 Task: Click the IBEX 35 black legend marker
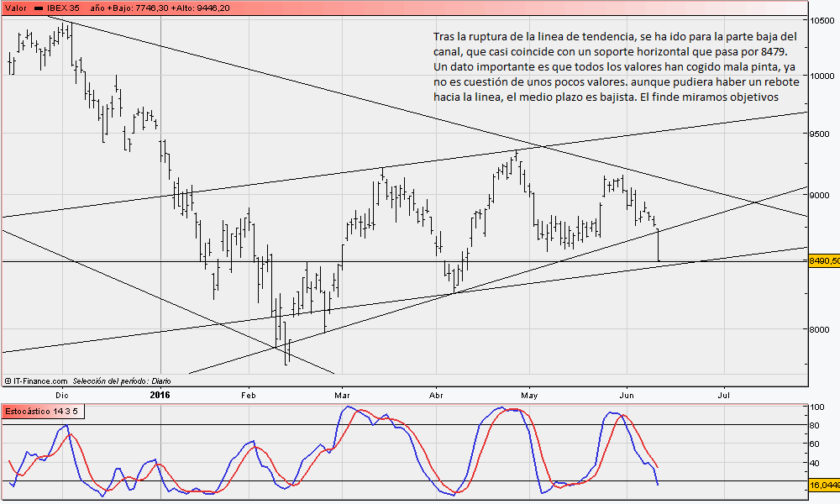pyautogui.click(x=39, y=8)
